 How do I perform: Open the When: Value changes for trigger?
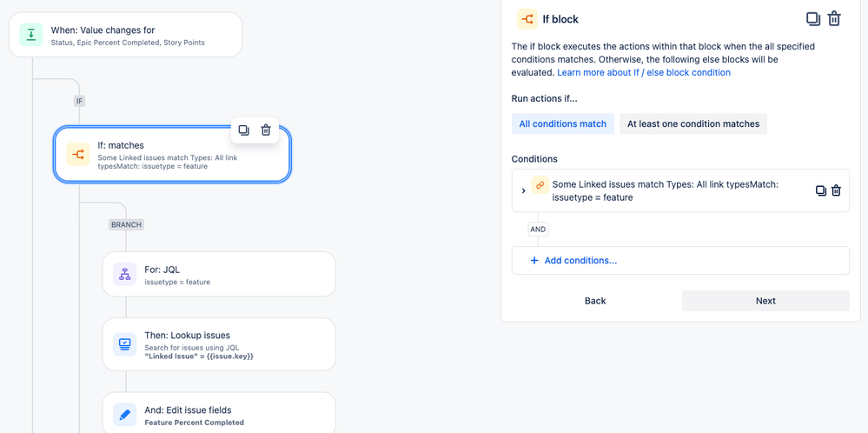click(126, 35)
